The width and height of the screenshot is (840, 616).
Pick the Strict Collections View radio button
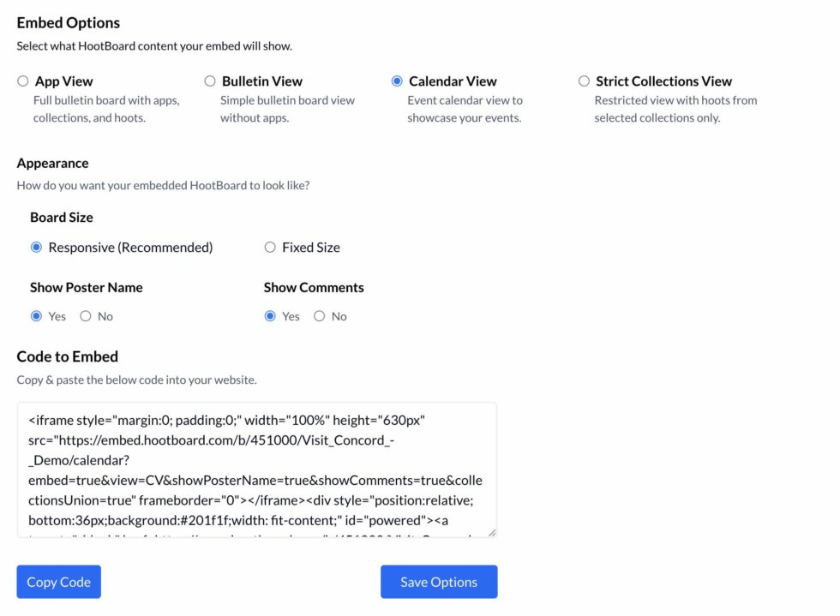[584, 81]
